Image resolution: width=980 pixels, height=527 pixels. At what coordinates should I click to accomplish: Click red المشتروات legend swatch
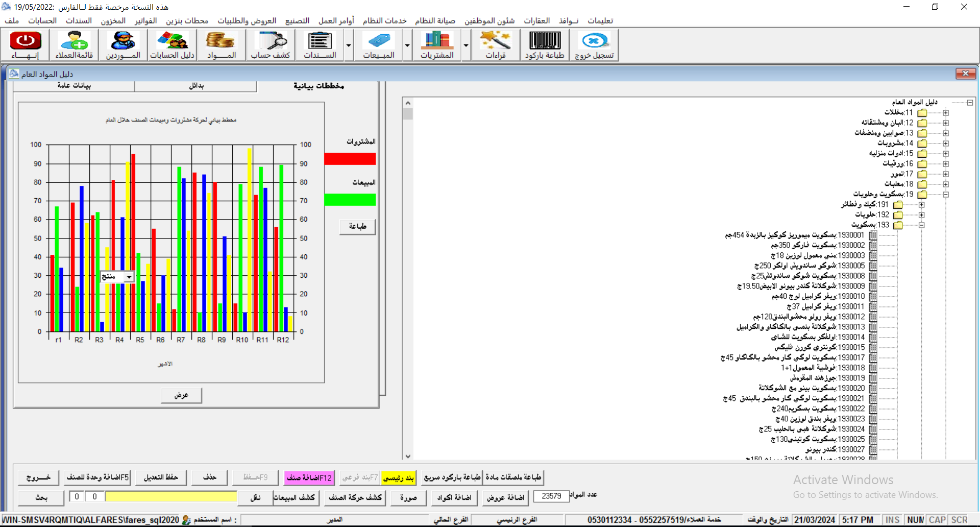(x=350, y=159)
